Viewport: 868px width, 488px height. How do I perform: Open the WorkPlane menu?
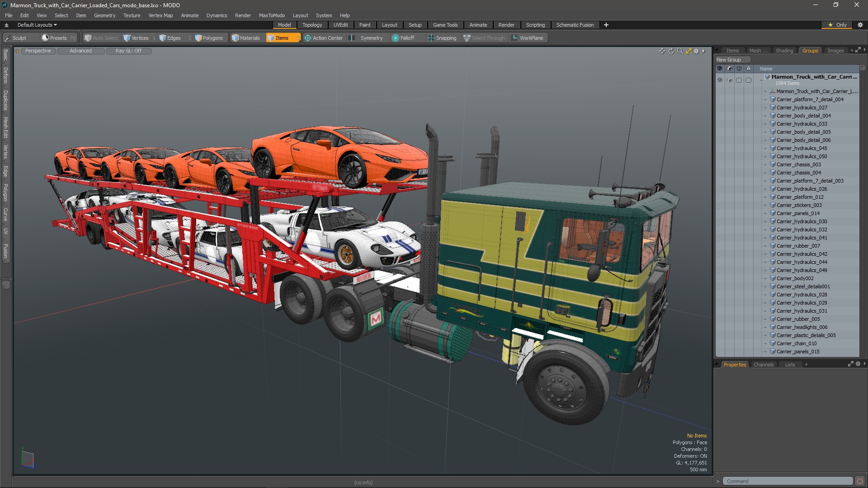[528, 38]
